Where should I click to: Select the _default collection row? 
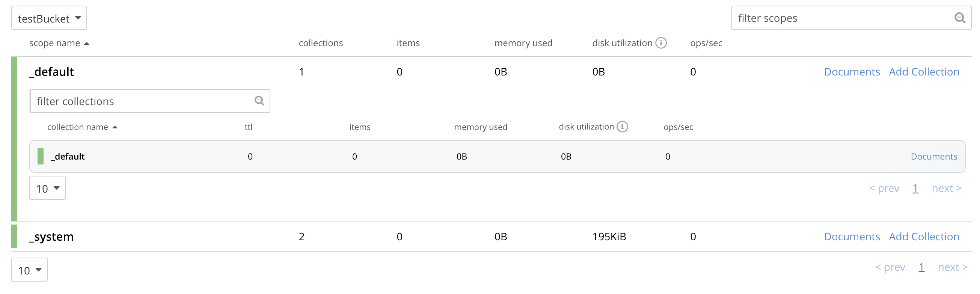[380, 157]
